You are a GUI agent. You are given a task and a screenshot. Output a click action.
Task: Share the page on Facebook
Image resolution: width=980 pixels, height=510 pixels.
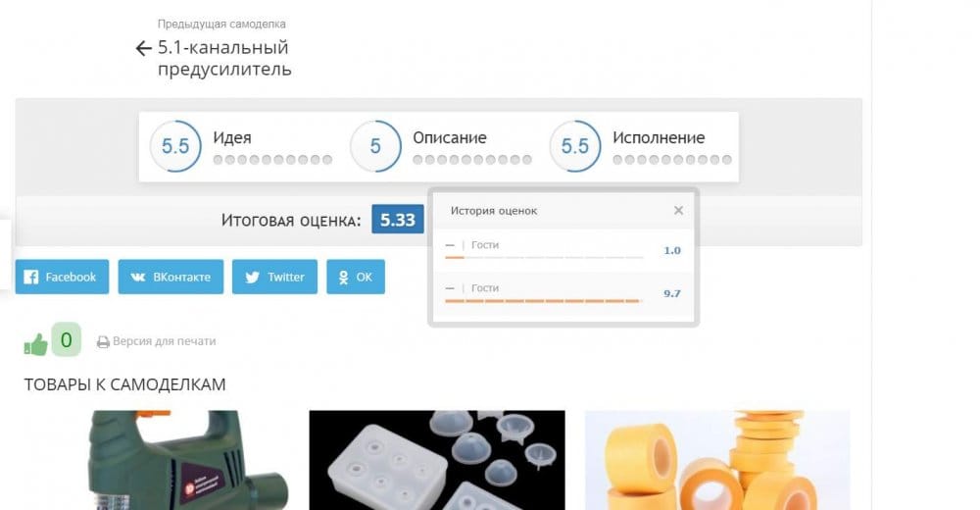62,277
